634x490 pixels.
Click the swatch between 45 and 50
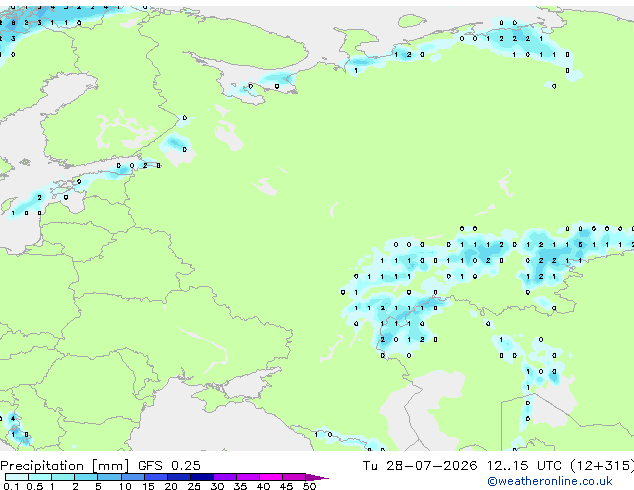tap(294, 477)
